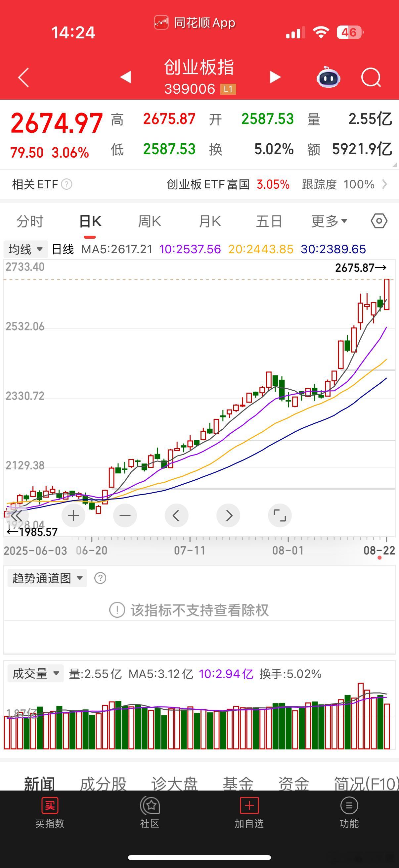The image size is (399, 868).
Task: Open fullscreen chart view
Action: (x=280, y=515)
